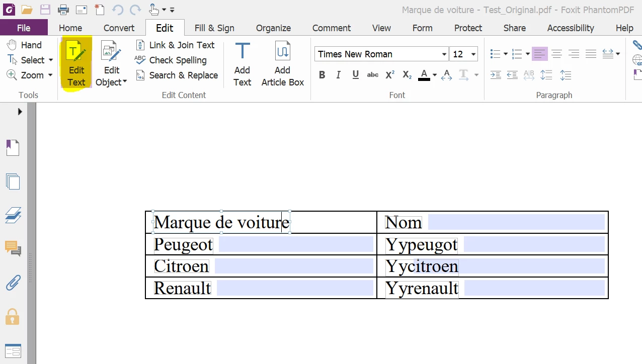
Task: Open the customize quick access toolbar menu
Action: [x=172, y=10]
